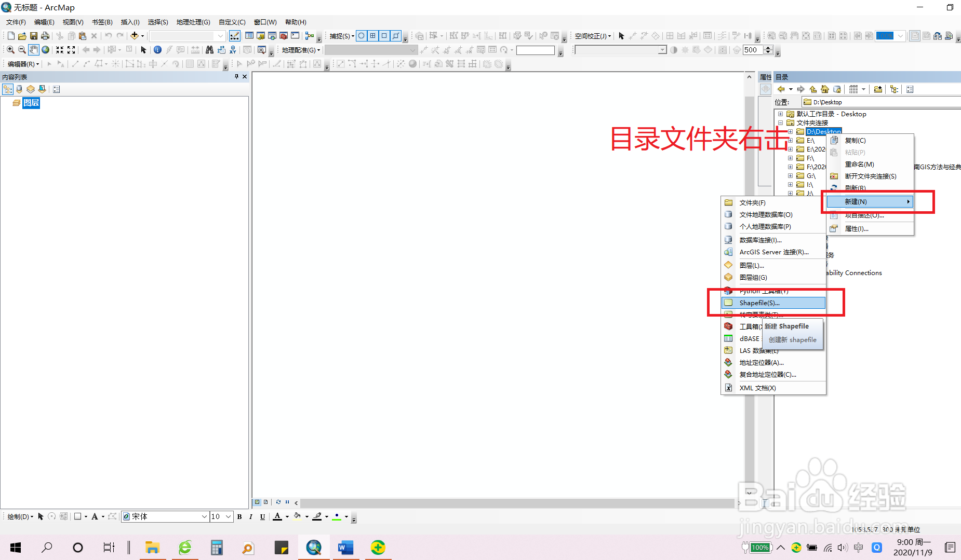This screenshot has height=560, width=961.
Task: Click the Measure tool icon
Action: [x=195, y=50]
